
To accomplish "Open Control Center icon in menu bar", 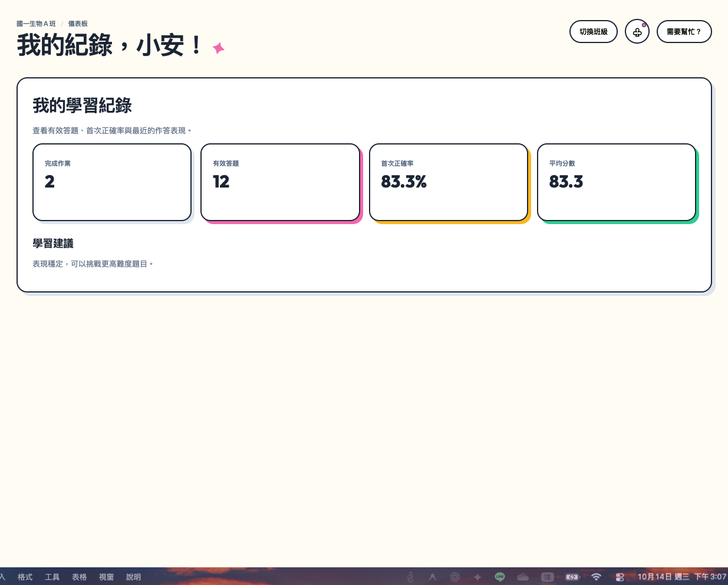I will 620,577.
